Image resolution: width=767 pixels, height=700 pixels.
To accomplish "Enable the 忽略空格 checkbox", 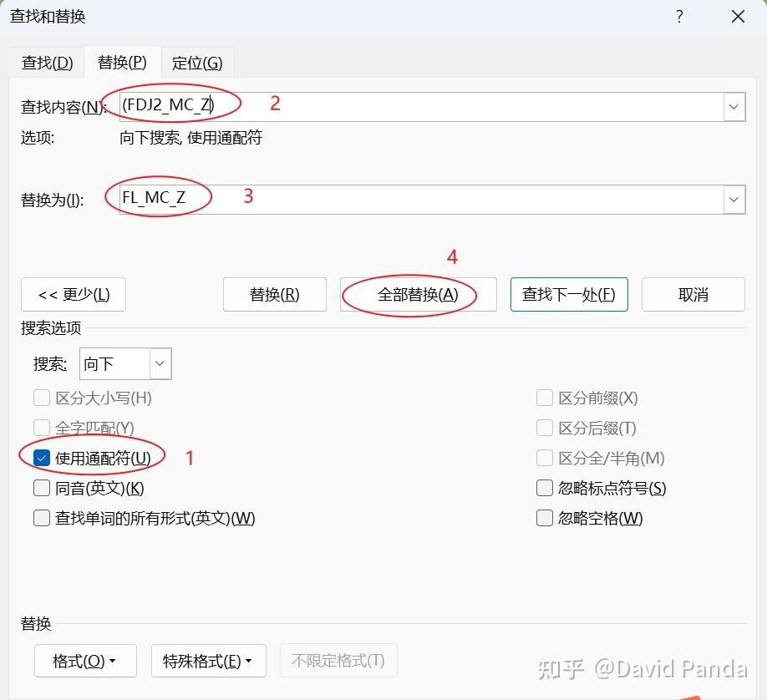I will pos(544,518).
